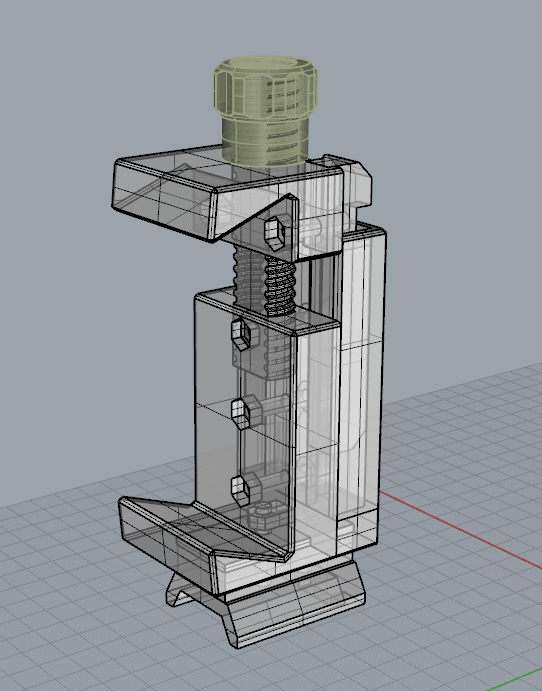Viewport: 542px width, 691px height.
Task: Select the lowest hex bolt on main body plate
Action: point(241,489)
